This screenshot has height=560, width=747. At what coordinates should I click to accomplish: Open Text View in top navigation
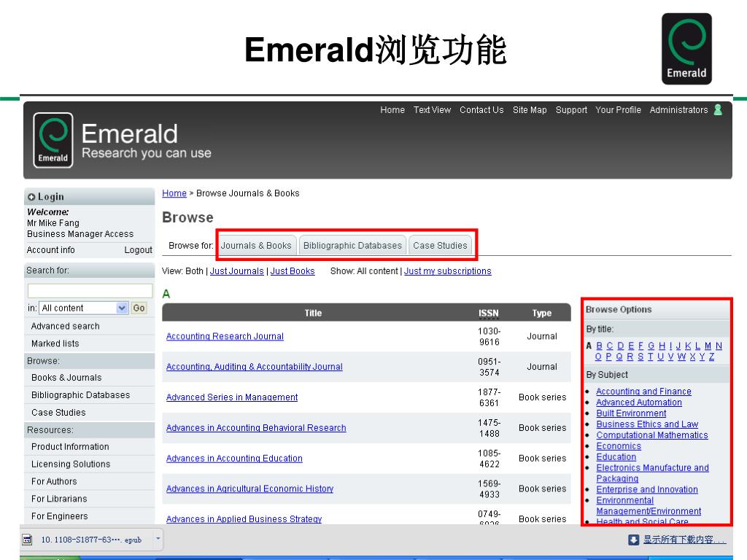tap(432, 110)
